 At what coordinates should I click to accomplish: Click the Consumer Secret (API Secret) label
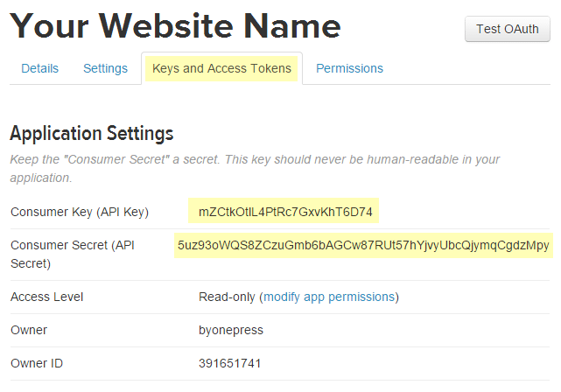(x=72, y=254)
